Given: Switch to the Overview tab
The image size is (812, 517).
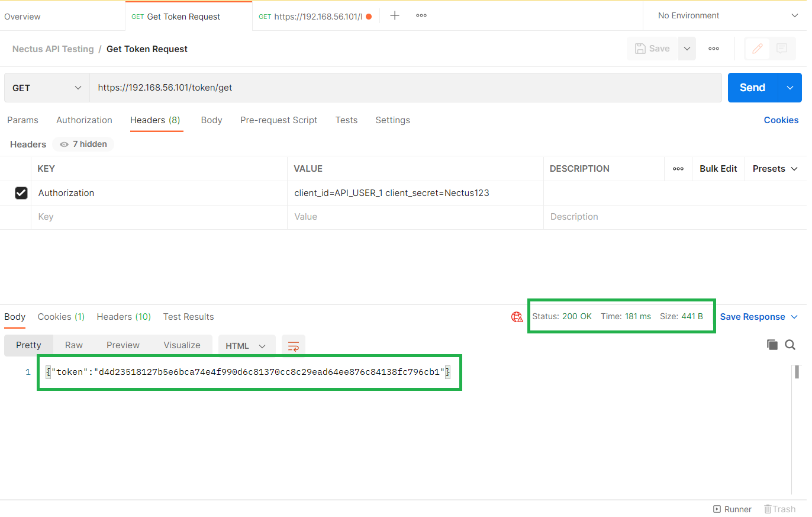Looking at the screenshot, I should point(22,17).
